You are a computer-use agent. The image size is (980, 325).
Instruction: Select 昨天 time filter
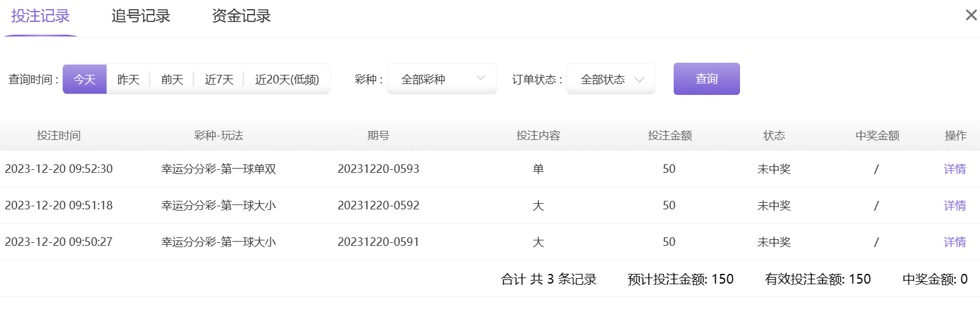[129, 79]
